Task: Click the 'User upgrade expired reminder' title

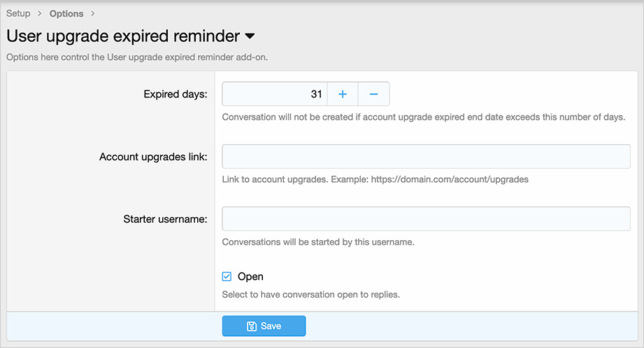Action: point(123,36)
